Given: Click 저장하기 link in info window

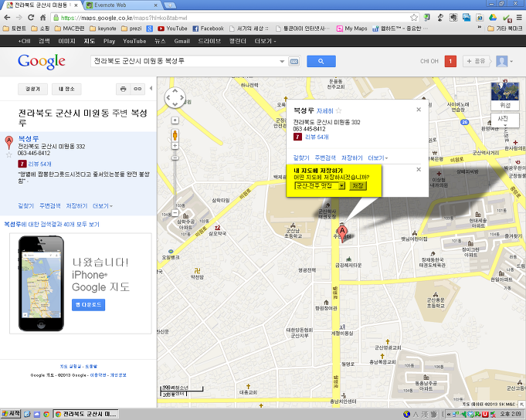Looking at the screenshot, I should [x=352, y=157].
